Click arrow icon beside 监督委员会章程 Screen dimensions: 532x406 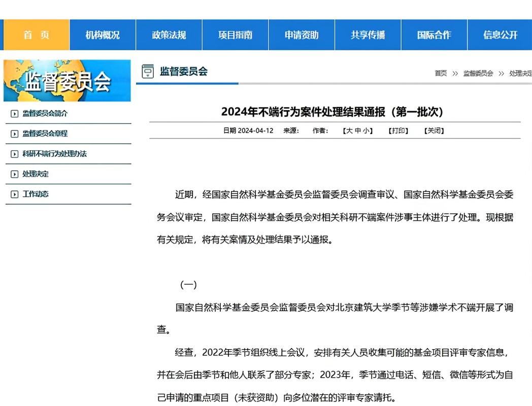14,133
